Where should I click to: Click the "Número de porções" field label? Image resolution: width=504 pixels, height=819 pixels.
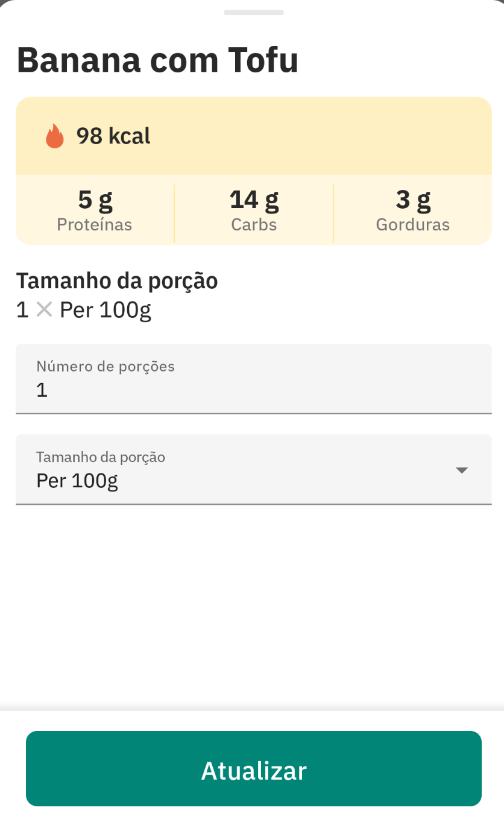point(106,366)
